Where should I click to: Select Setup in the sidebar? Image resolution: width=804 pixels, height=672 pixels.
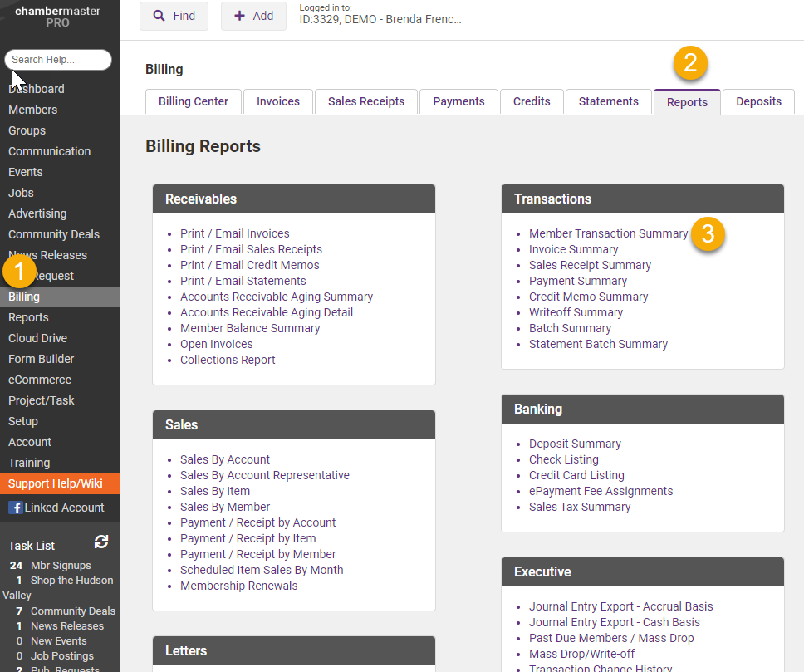(x=26, y=420)
